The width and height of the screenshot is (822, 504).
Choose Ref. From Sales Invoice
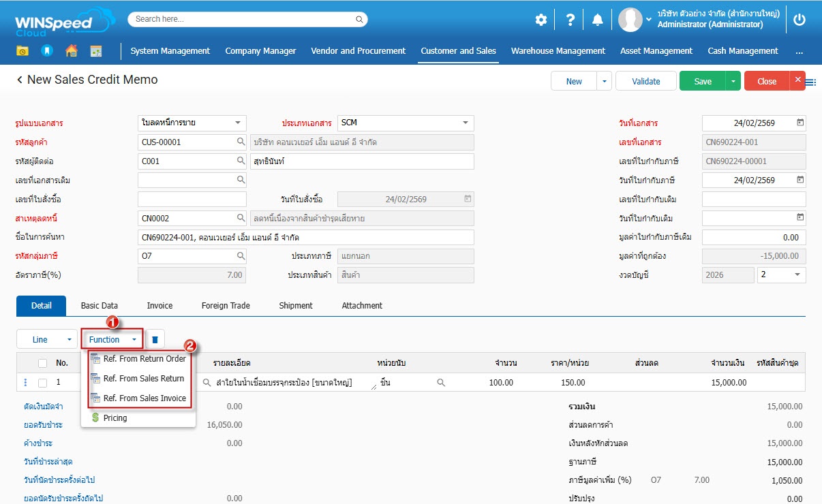(x=144, y=398)
